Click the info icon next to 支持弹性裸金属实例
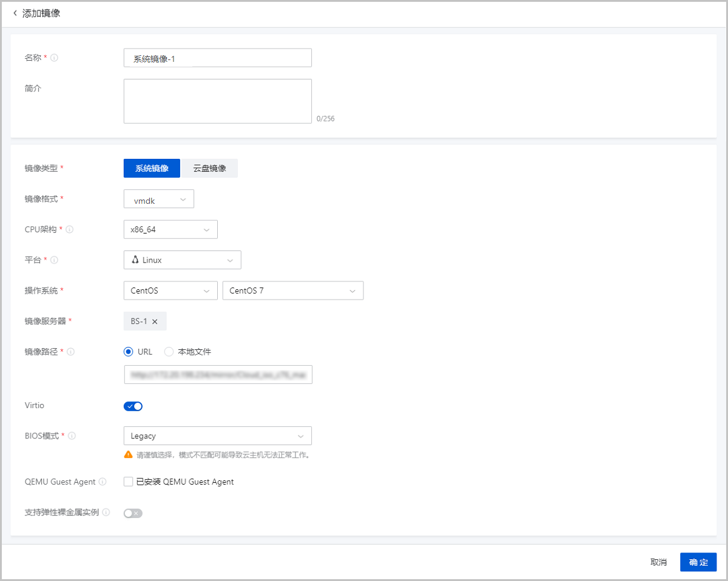Viewport: 728px width, 581px height. (x=106, y=512)
